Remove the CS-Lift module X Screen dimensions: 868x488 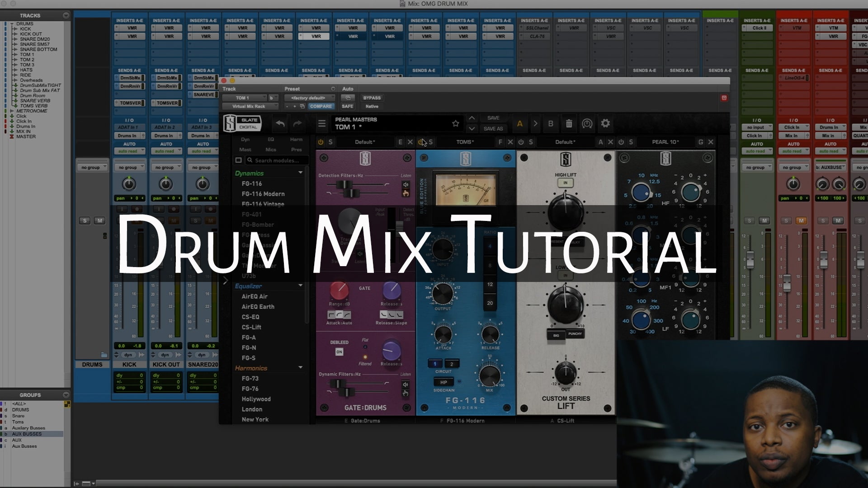610,142
